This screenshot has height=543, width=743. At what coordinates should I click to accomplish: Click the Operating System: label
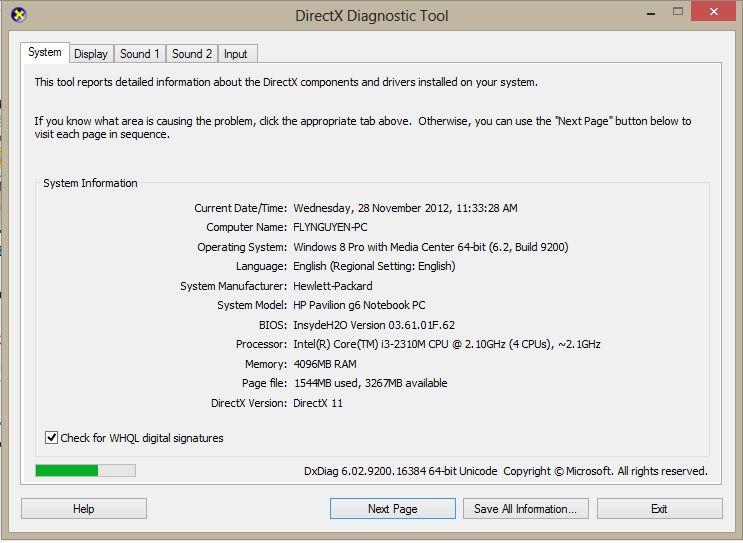click(242, 247)
